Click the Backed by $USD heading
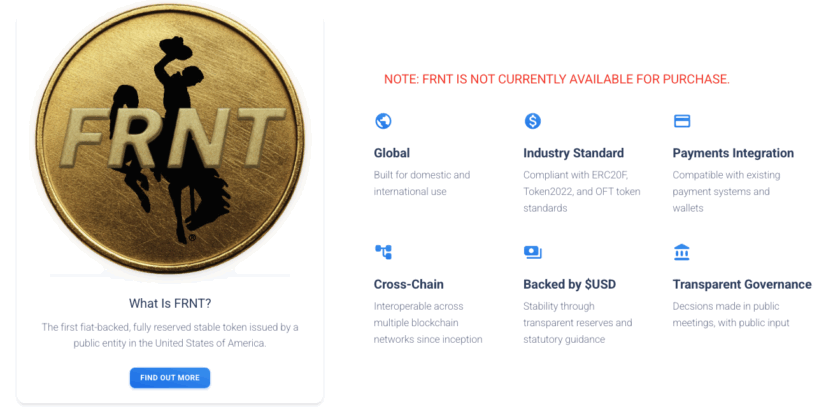This screenshot has height=409, width=840. [569, 284]
